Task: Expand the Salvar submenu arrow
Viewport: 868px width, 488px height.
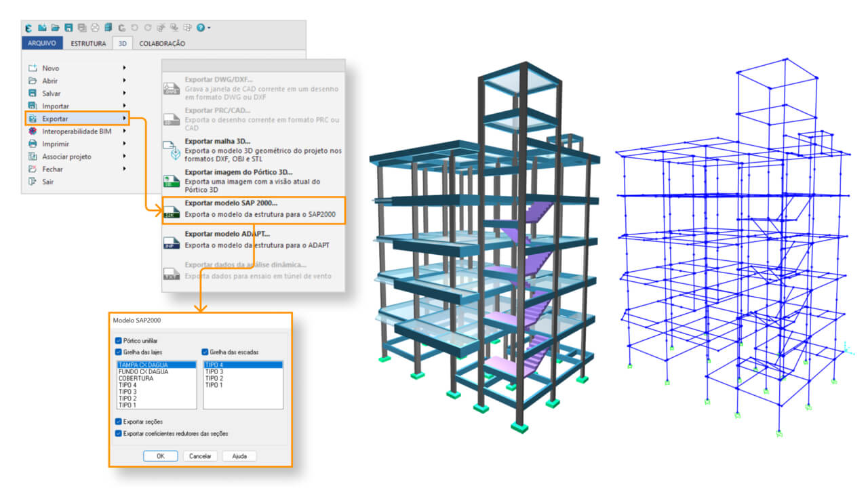Action: (x=125, y=93)
